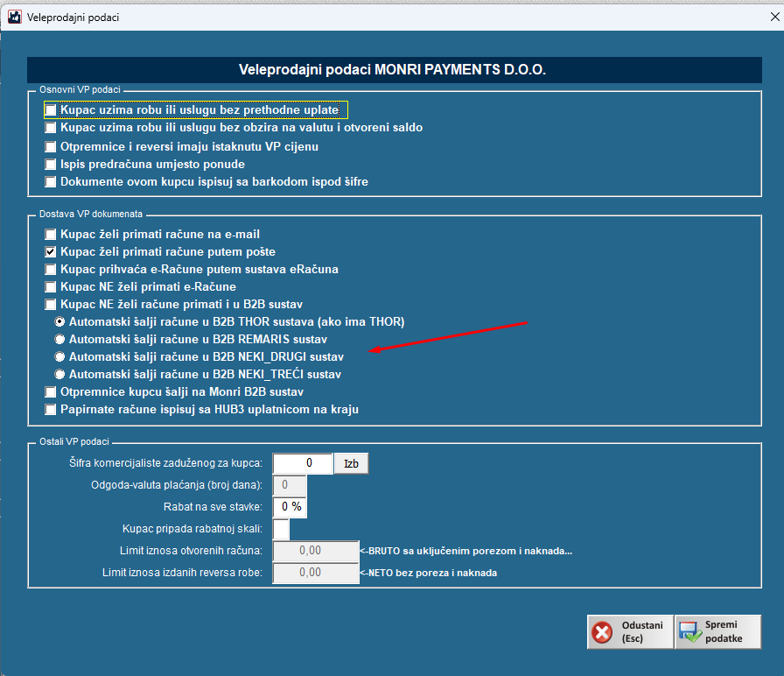This screenshot has width=784, height=676.
Task: Click the 'Odgoda-valuta plaćanja' days field
Action: pos(290,485)
